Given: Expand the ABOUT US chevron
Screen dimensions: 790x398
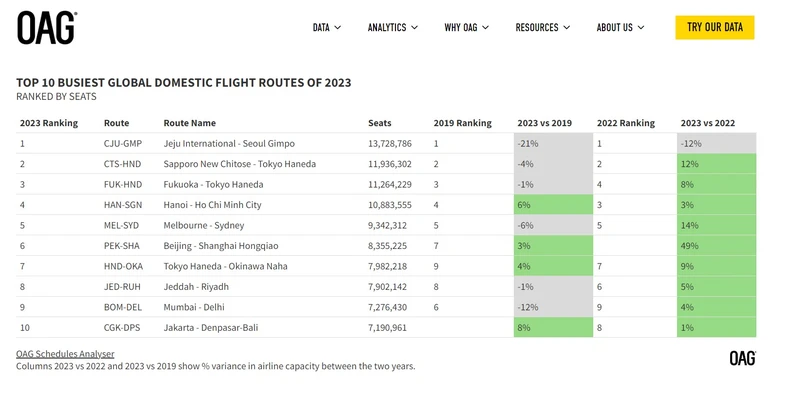Looking at the screenshot, I should coord(641,28).
